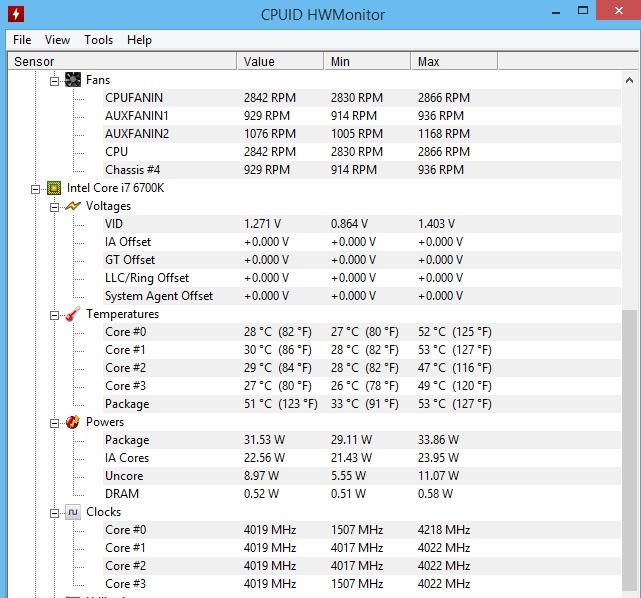Click the Voltages label
The image size is (641, 598).
pyautogui.click(x=108, y=206)
